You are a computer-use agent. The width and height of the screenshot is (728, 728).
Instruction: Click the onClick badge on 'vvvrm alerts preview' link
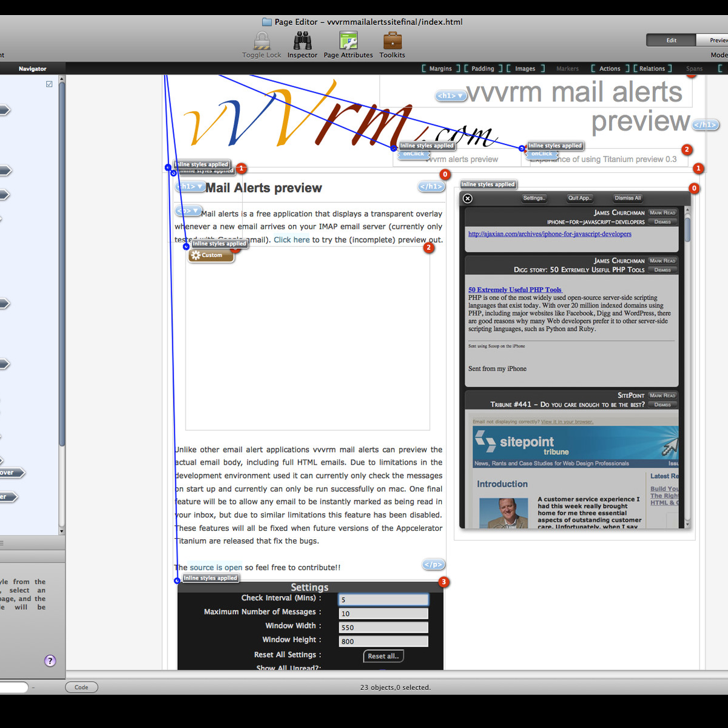click(414, 154)
